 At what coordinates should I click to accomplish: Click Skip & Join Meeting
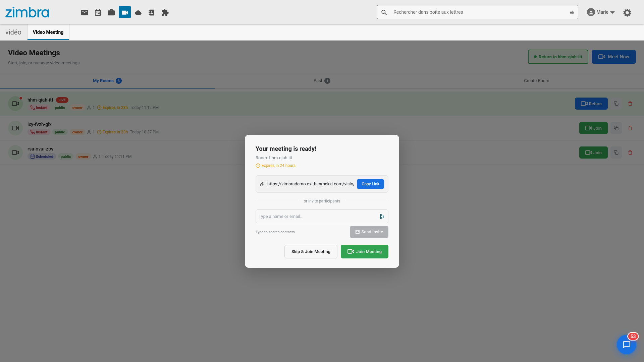(311, 251)
